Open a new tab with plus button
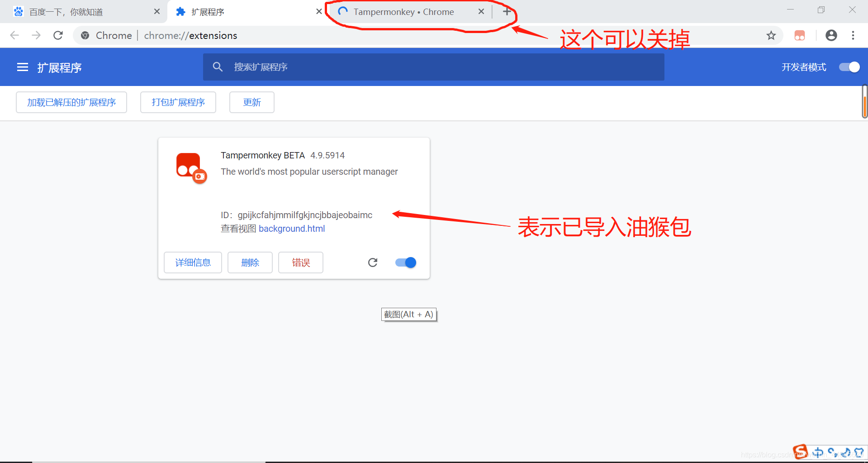The height and width of the screenshot is (463, 868). pyautogui.click(x=507, y=11)
